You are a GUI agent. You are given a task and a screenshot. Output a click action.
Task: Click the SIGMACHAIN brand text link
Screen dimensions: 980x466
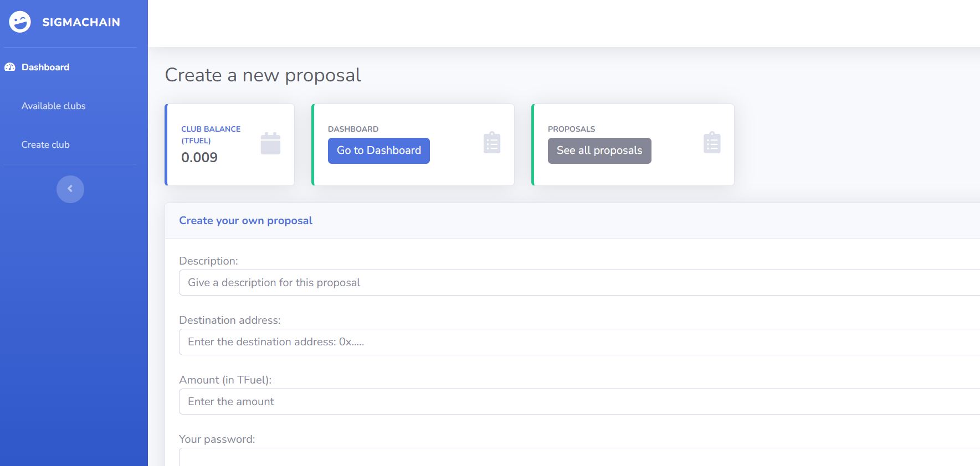pos(81,22)
